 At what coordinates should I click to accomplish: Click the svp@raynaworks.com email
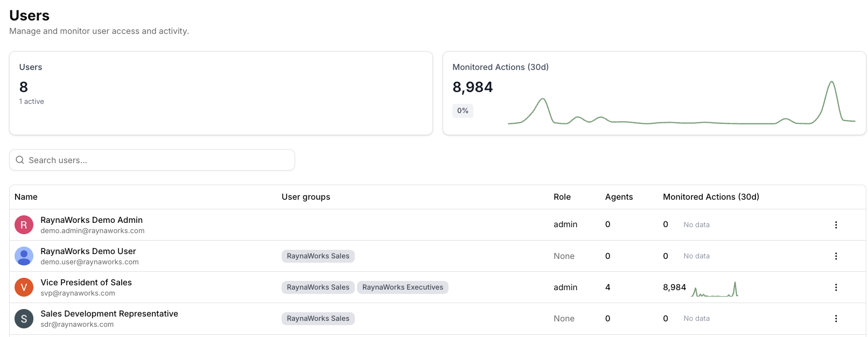pyautogui.click(x=78, y=293)
